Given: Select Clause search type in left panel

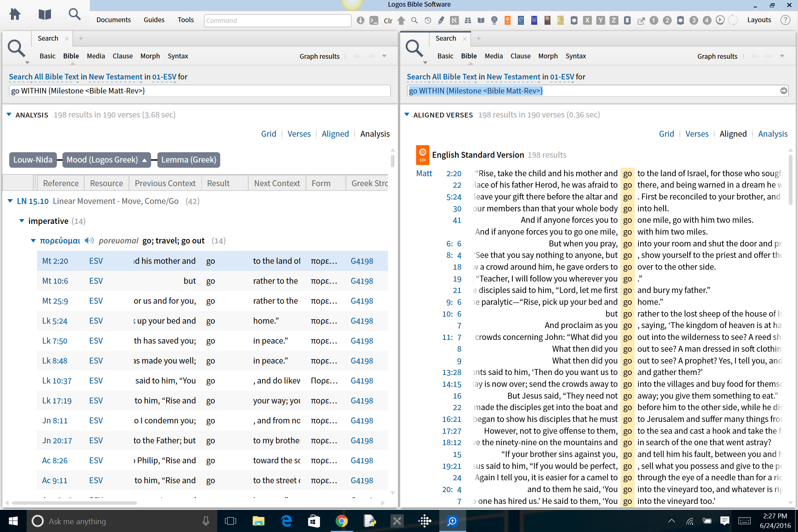Looking at the screenshot, I should [x=123, y=56].
